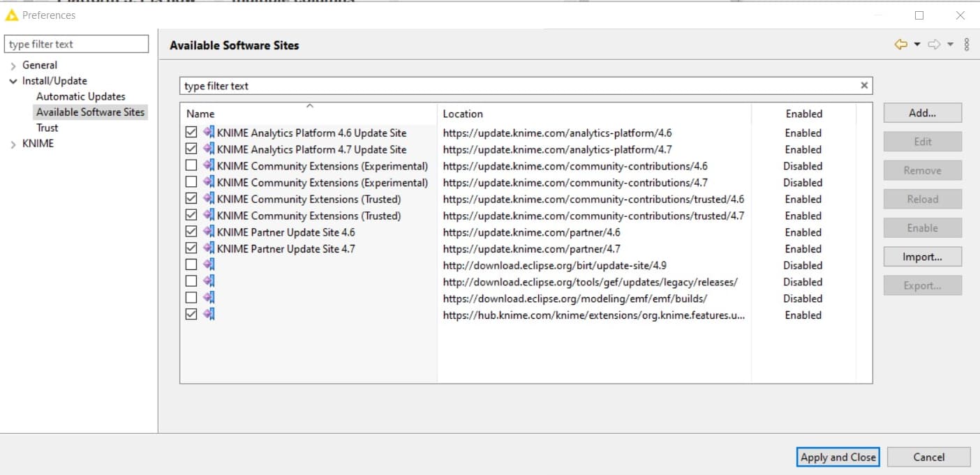Check the modeling/emf builds checkbox
980x475 pixels.
coord(191,299)
